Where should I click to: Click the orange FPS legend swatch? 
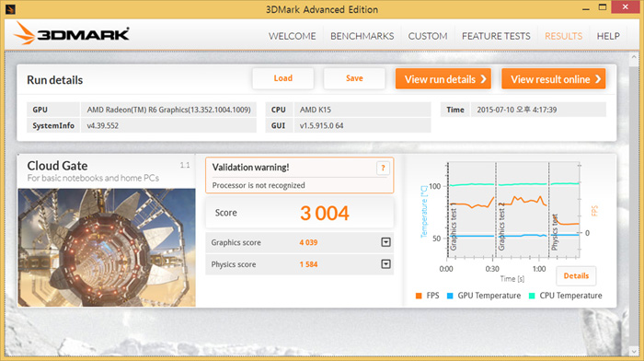tap(419, 296)
